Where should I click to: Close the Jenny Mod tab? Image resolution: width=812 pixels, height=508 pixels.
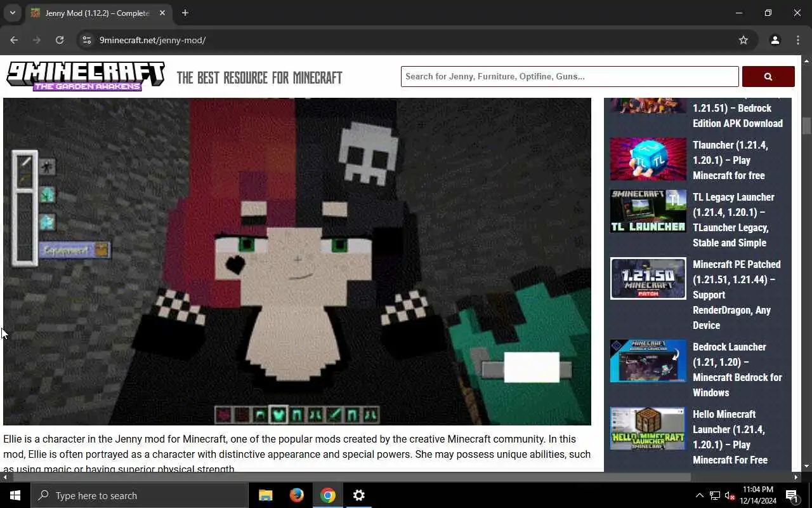[162, 13]
